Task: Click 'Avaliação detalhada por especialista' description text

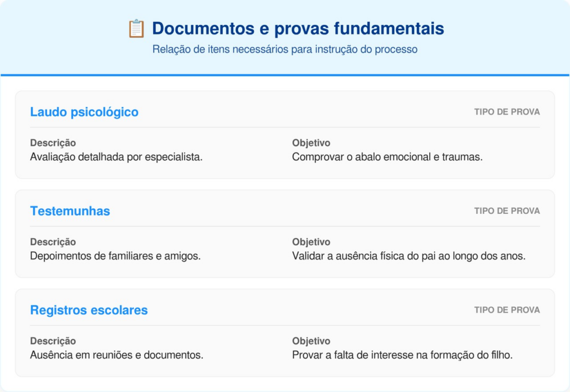Action: point(116,157)
